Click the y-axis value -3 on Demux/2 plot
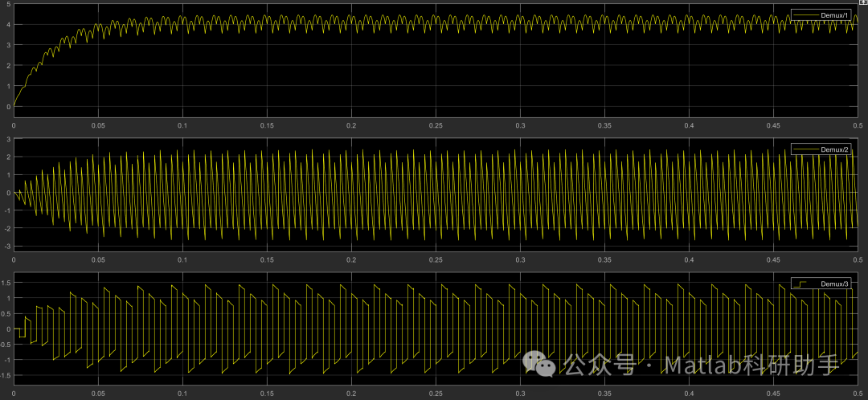Viewport: 868px width, 400px height. point(6,246)
